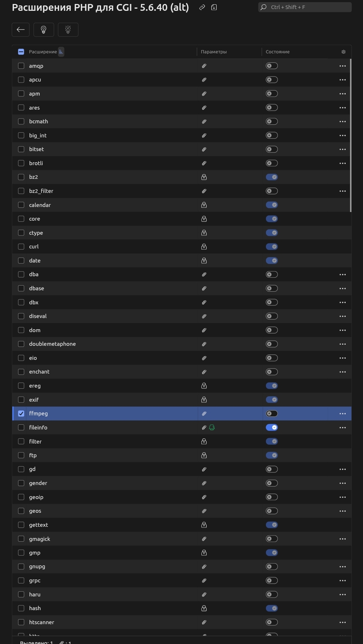
Task: Uncheck the ffmpeg row checkbox
Action: [21, 414]
